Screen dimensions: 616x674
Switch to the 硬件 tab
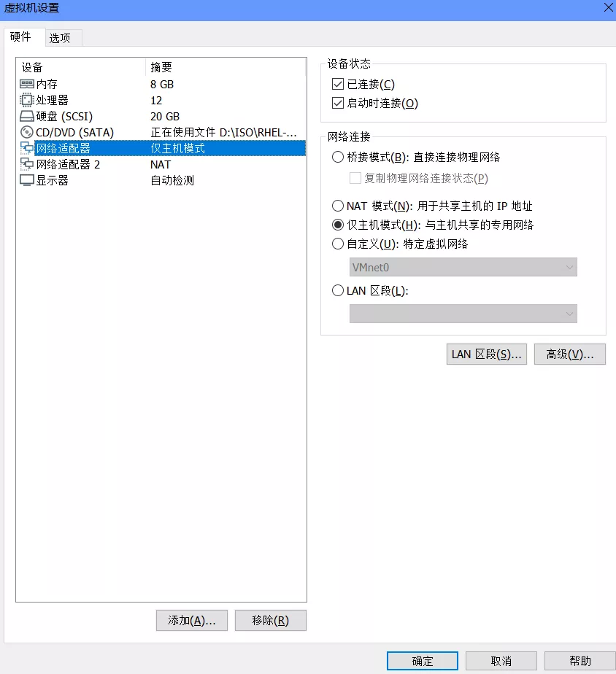[20, 37]
